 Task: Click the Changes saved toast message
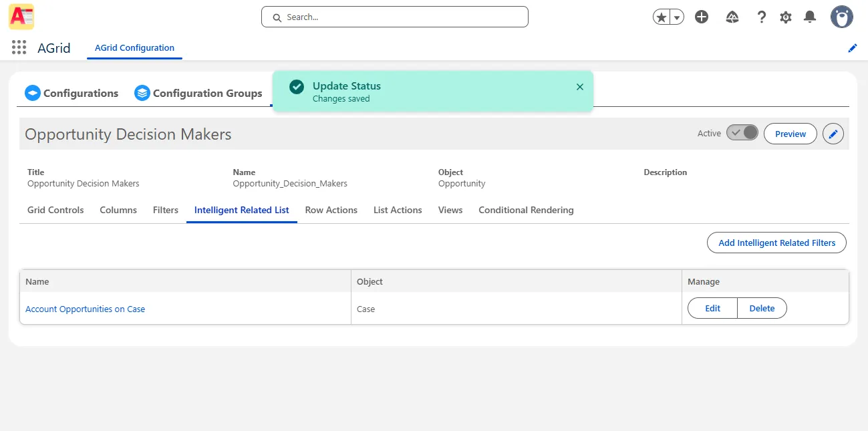[x=341, y=99]
